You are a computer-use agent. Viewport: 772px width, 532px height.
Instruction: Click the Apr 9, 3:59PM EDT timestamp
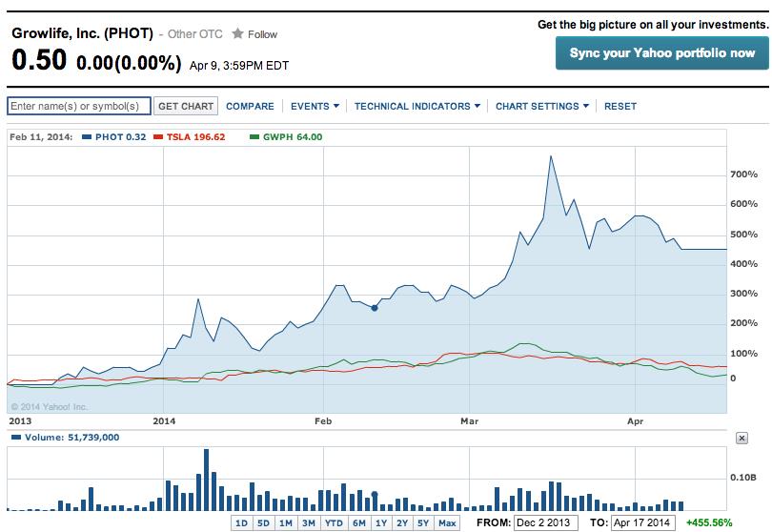point(239,66)
